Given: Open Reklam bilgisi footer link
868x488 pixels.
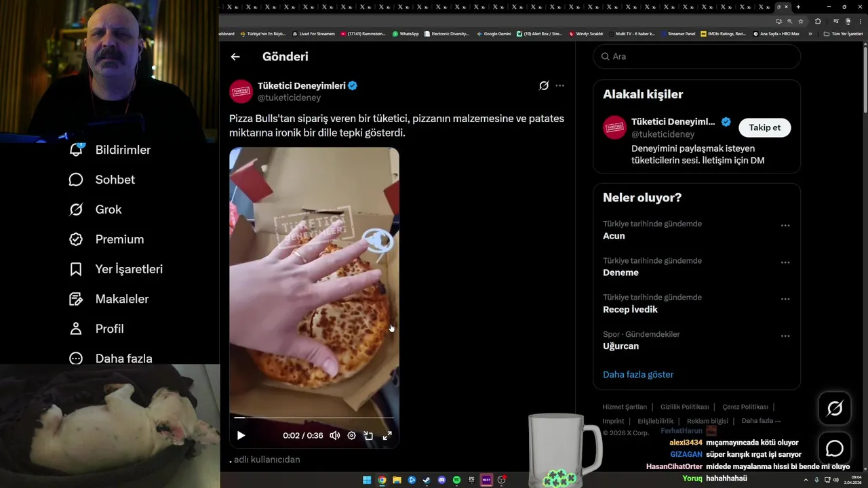Looking at the screenshot, I should click(707, 421).
